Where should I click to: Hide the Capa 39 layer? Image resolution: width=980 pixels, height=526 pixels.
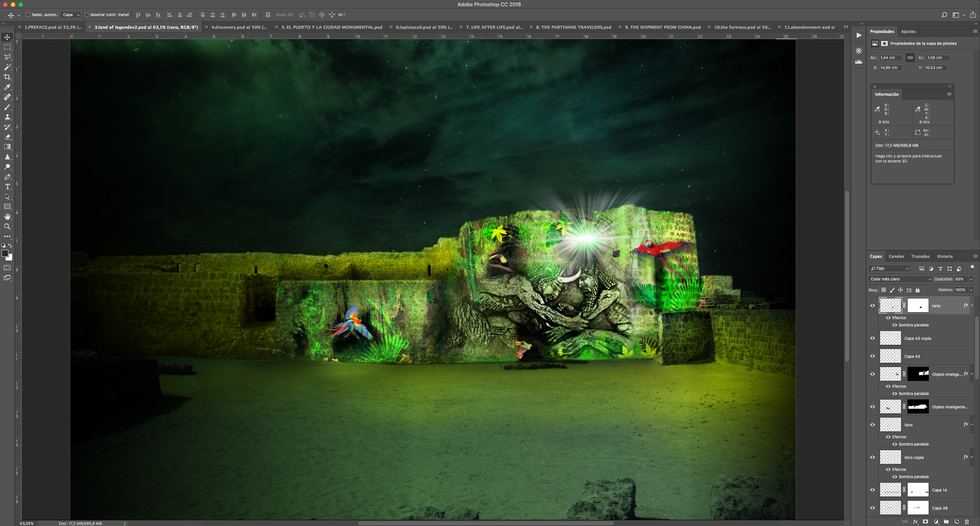[872, 508]
